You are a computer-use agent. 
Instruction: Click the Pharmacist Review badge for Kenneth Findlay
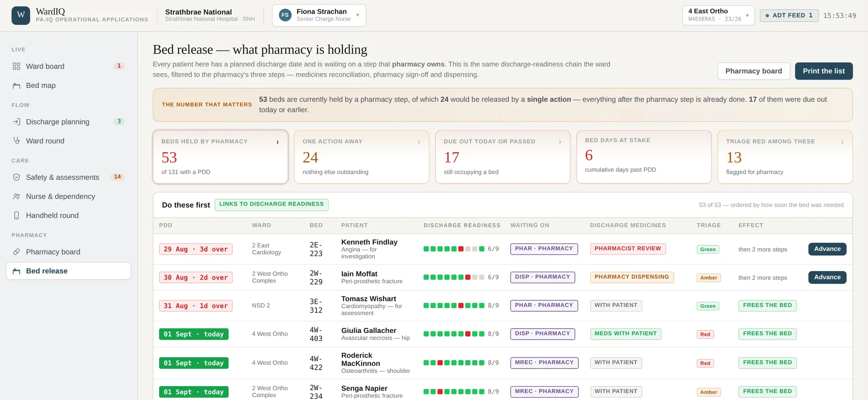(628, 249)
